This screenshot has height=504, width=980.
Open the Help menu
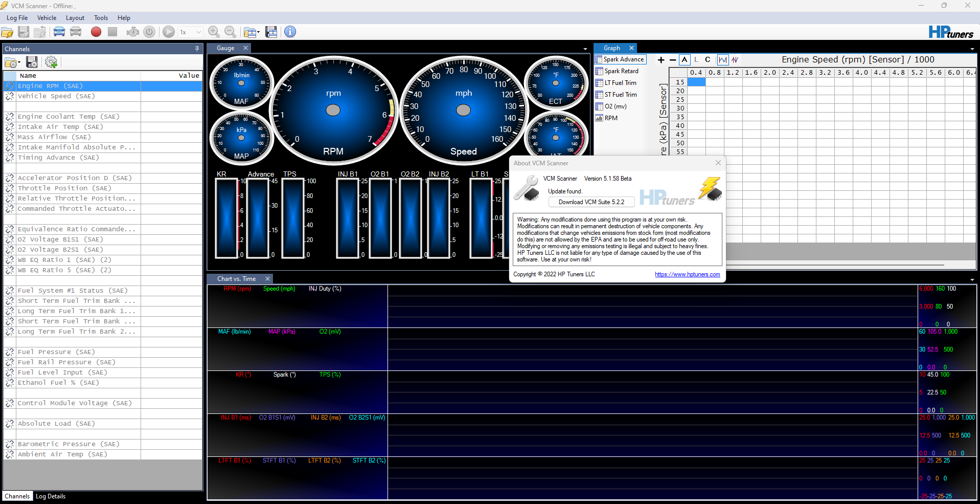point(124,18)
